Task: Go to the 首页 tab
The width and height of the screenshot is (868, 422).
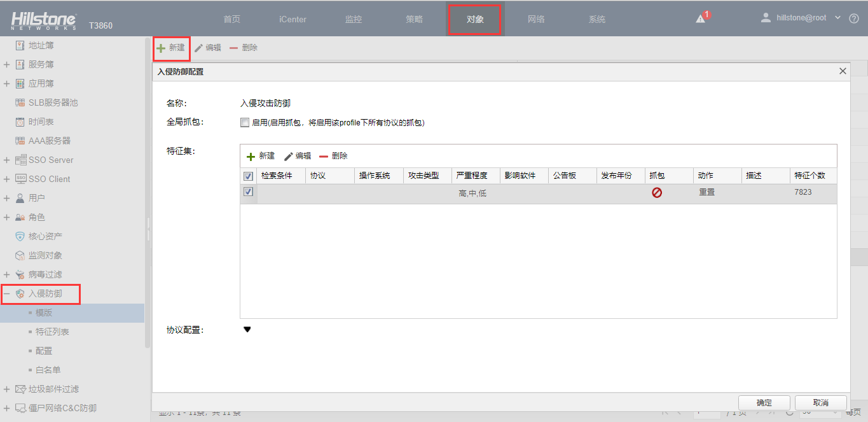Action: click(232, 19)
